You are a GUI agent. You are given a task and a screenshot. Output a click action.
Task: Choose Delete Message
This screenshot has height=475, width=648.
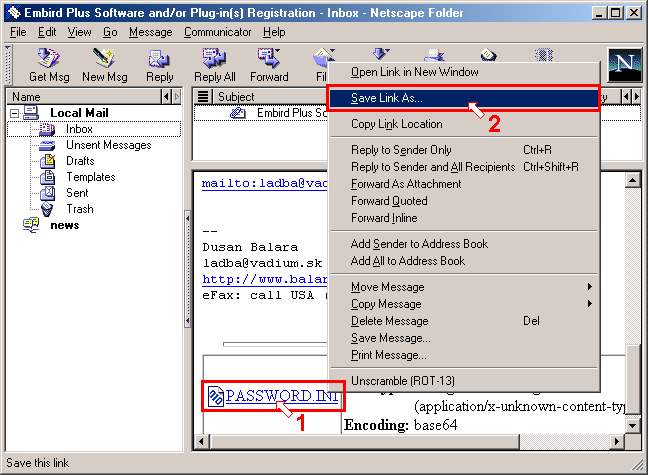pos(465,321)
